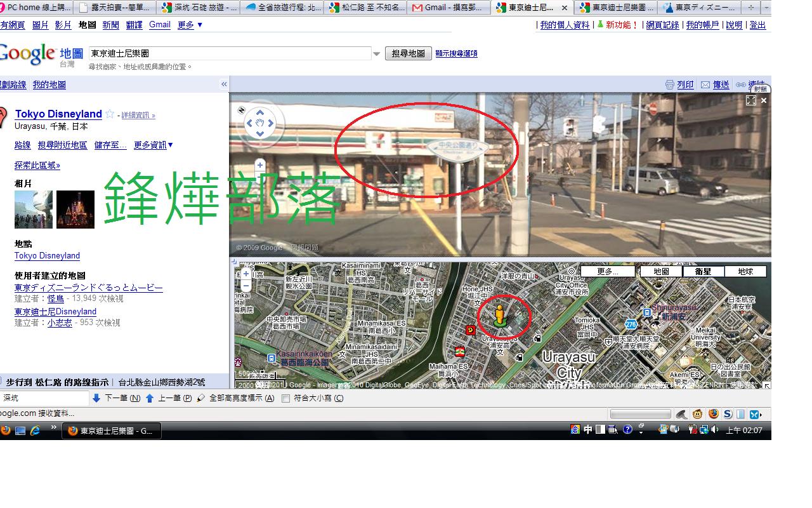The height and width of the screenshot is (508, 812).
Task: Click the Street View zoom-in plus button
Action: [259, 165]
